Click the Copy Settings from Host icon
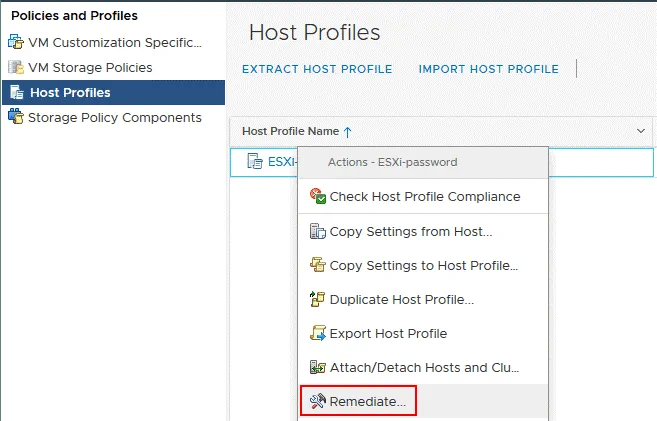Image resolution: width=657 pixels, height=421 pixels. click(x=318, y=232)
